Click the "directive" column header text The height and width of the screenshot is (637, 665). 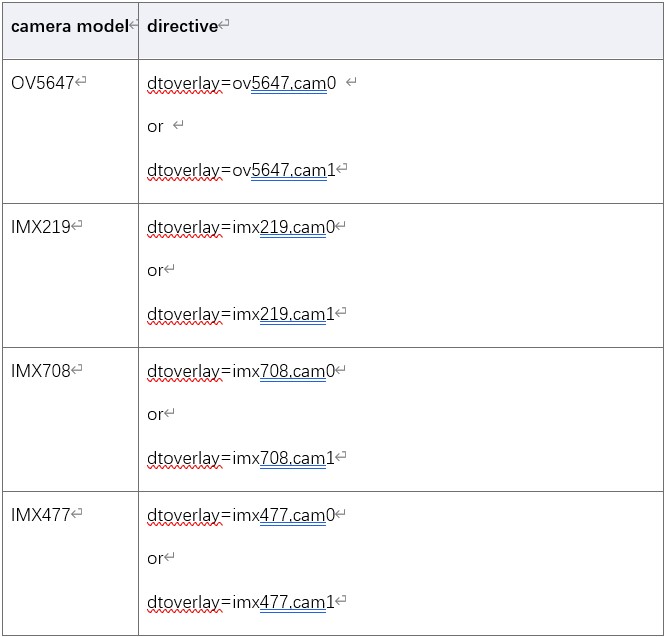(182, 26)
